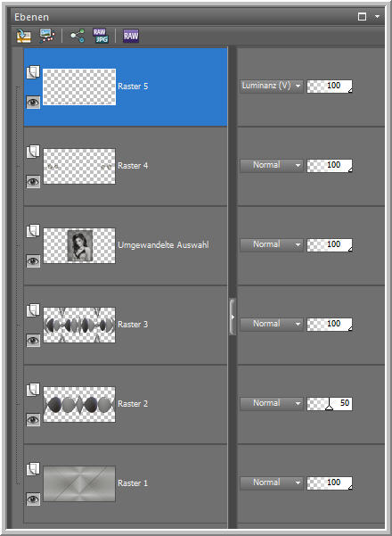Click the share nodes toolbar icon

click(78, 36)
